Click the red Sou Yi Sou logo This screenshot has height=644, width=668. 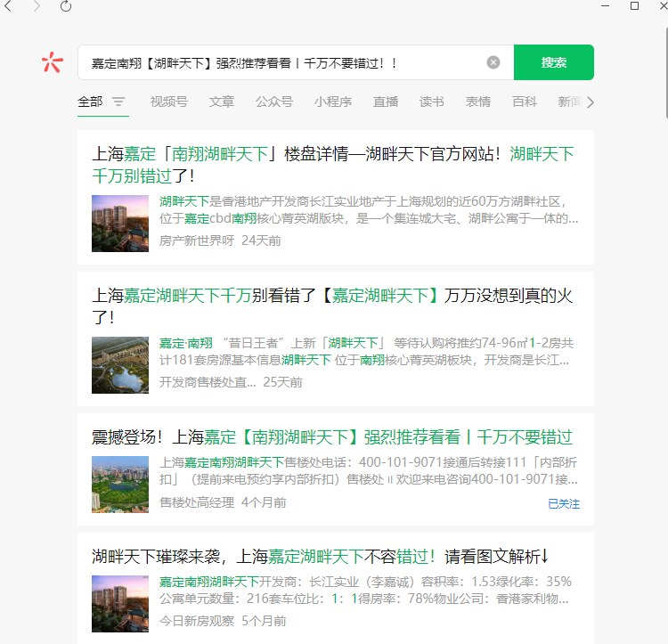(53, 62)
